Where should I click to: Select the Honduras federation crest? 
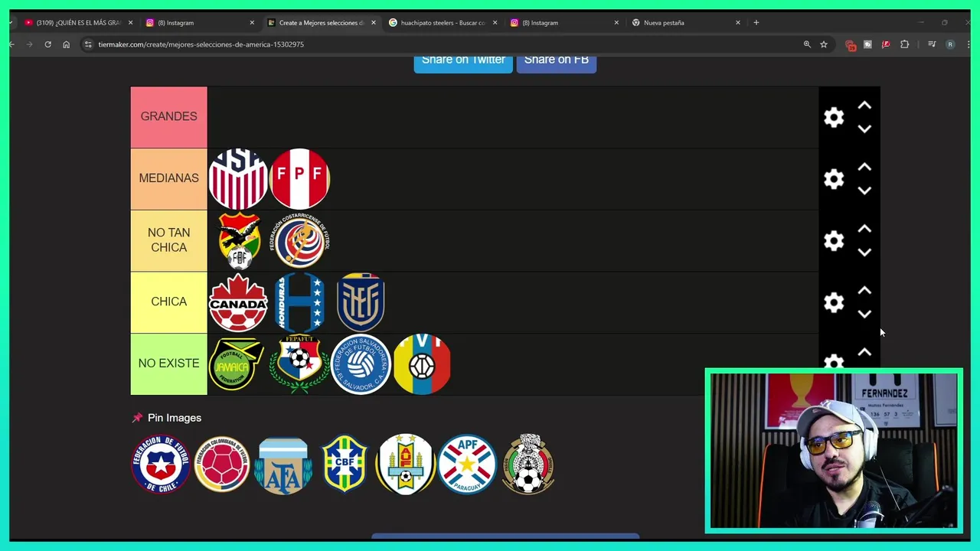[299, 302]
